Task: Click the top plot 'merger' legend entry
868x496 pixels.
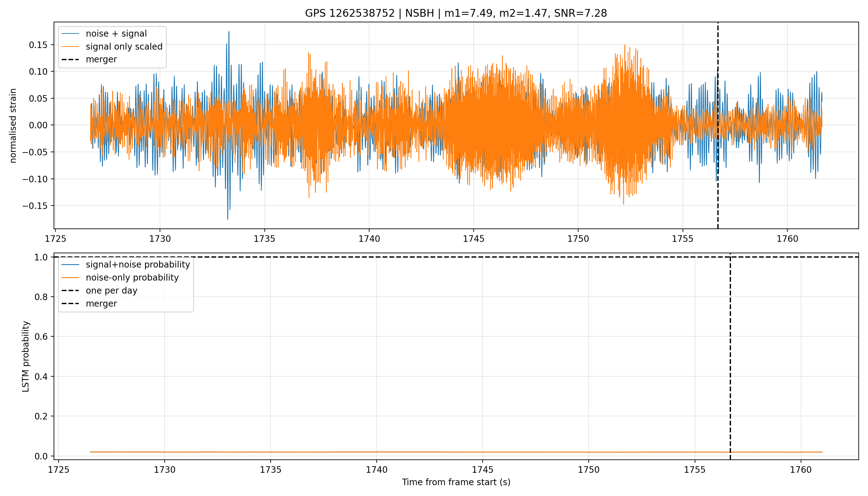Action: (101, 59)
